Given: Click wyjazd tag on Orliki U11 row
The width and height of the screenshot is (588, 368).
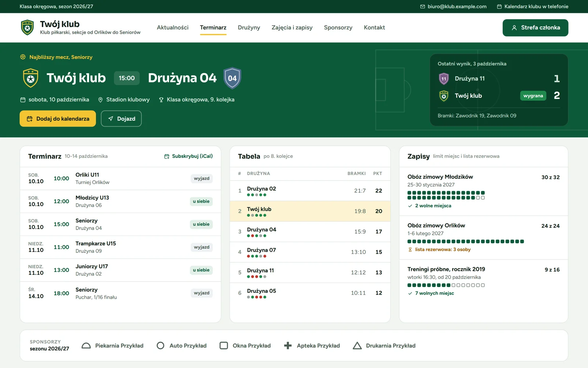Looking at the screenshot, I should pos(202,178).
